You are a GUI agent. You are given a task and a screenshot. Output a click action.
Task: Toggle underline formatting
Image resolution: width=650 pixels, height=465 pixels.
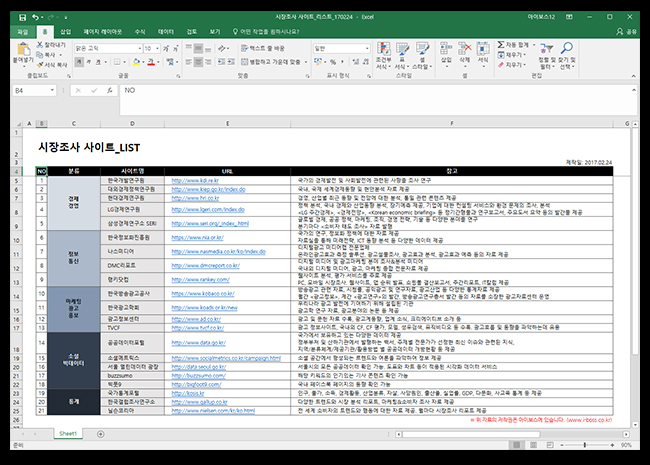98,62
